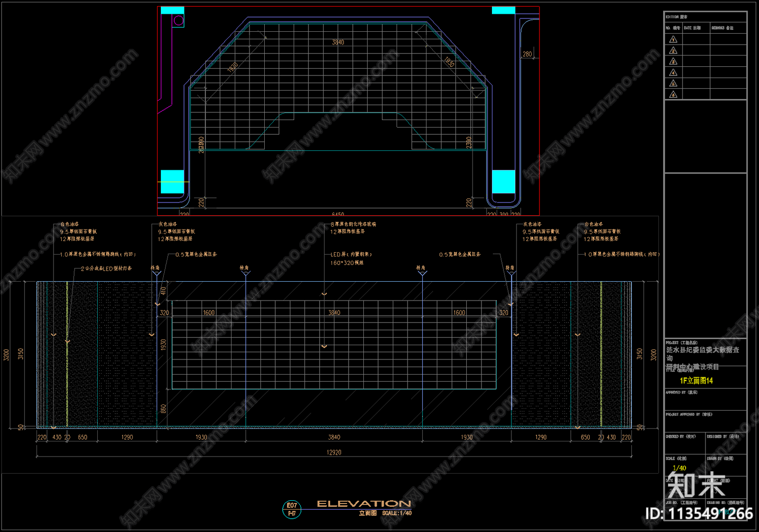Click revision triangle number 1
759x532 pixels.
coord(673,39)
